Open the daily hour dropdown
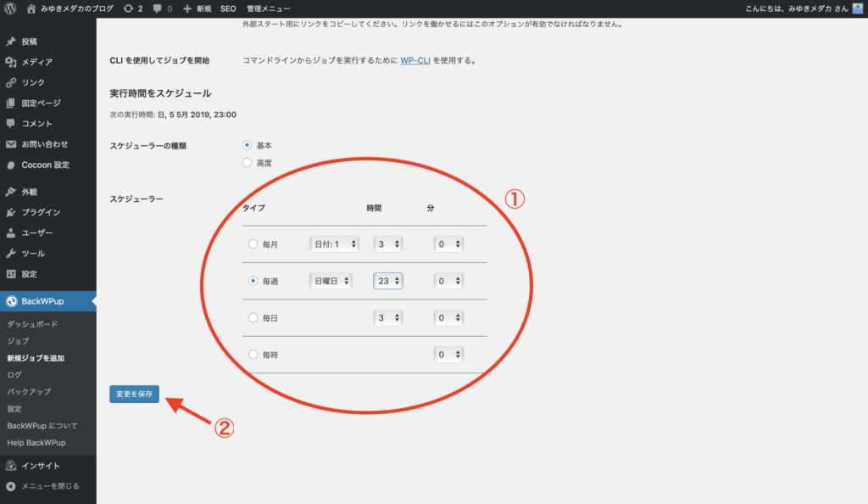 tap(387, 318)
